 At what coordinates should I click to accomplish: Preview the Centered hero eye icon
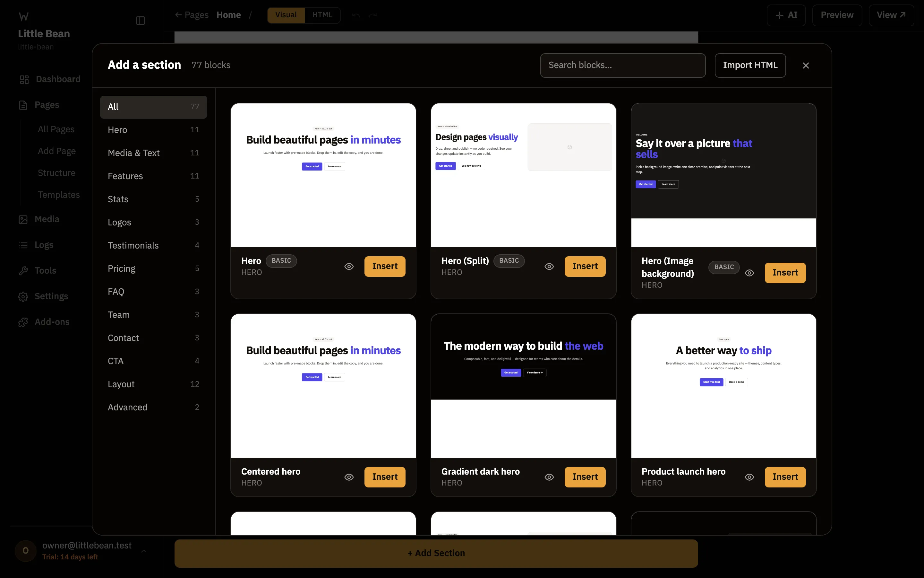coord(349,477)
